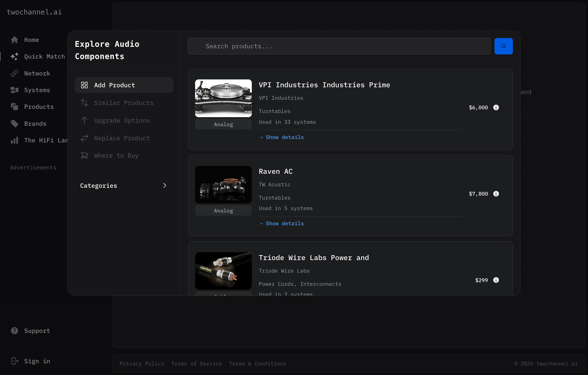Click the VPI Industries Prime turntable thumbnail
The height and width of the screenshot is (375, 588).
pos(223,98)
